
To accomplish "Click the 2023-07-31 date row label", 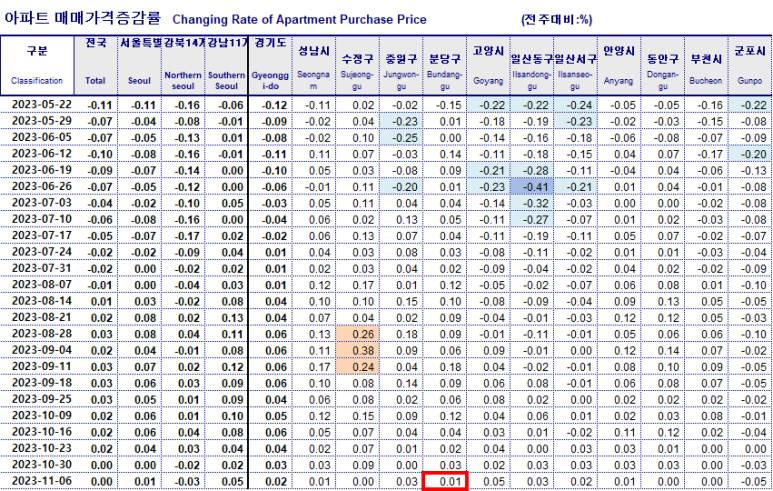I will (42, 268).
